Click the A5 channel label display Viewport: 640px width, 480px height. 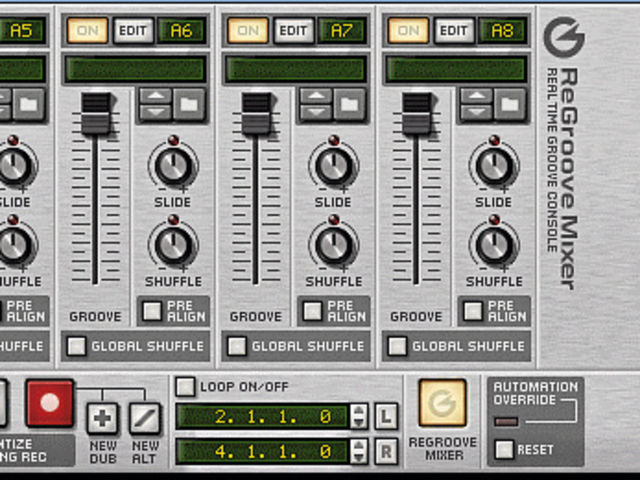[x=22, y=31]
